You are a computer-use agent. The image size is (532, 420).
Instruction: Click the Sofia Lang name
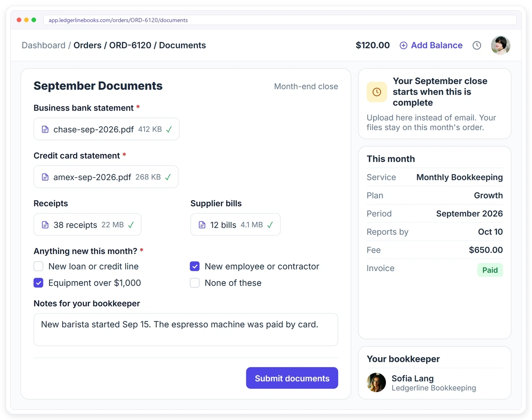[x=413, y=378]
